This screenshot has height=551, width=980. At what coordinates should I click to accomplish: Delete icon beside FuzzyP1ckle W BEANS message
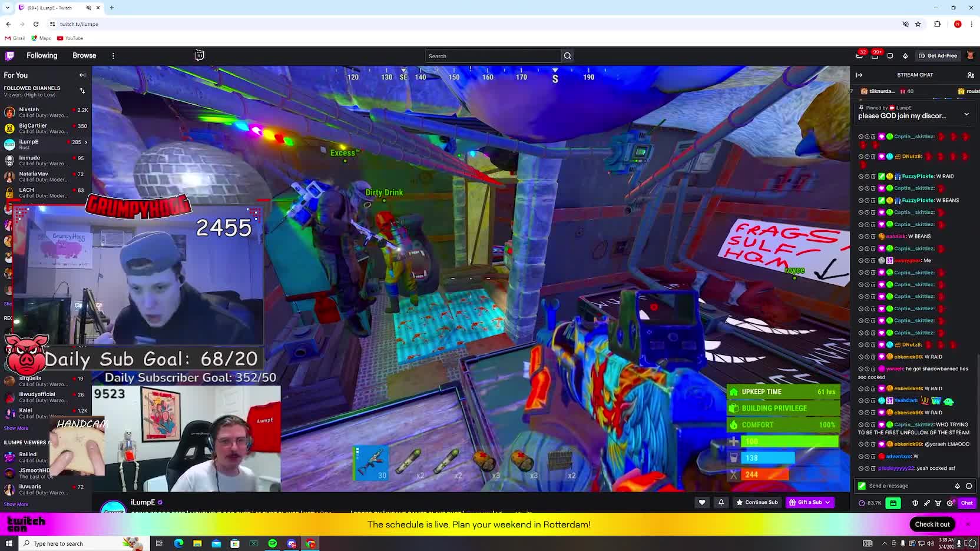click(873, 200)
